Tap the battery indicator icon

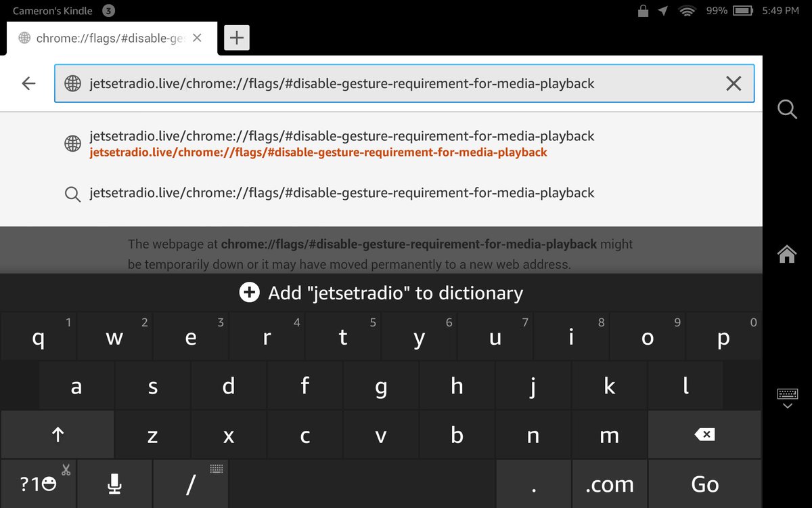click(x=742, y=11)
